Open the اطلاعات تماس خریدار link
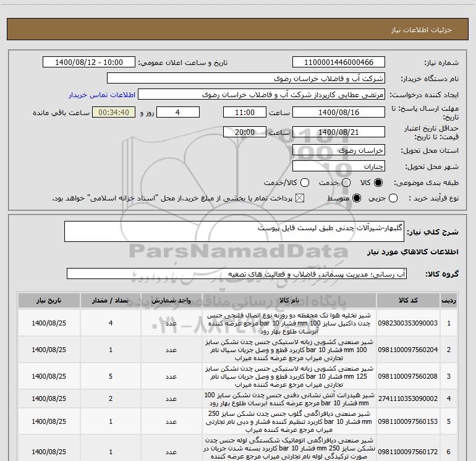This screenshot has height=461, width=476. pos(102,95)
